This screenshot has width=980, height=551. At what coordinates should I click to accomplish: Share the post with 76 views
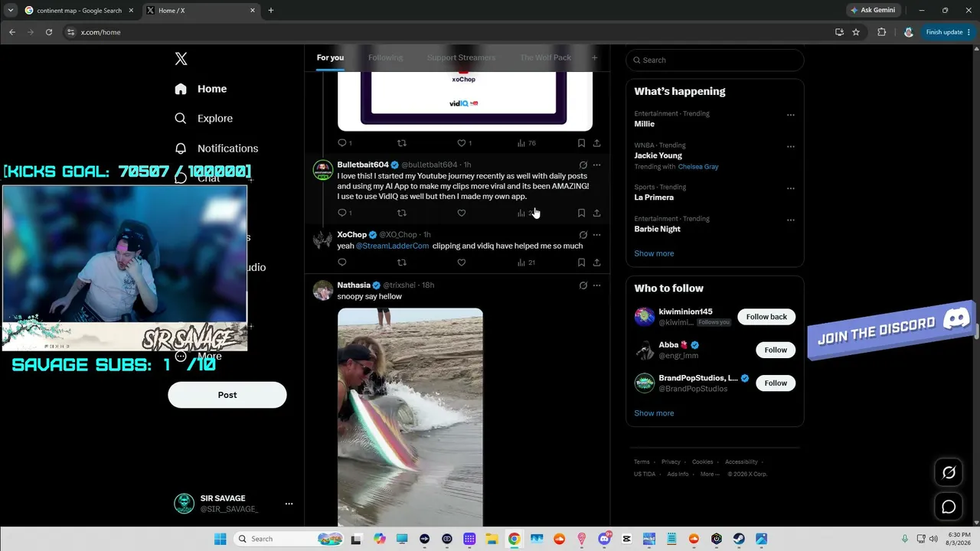pyautogui.click(x=596, y=143)
